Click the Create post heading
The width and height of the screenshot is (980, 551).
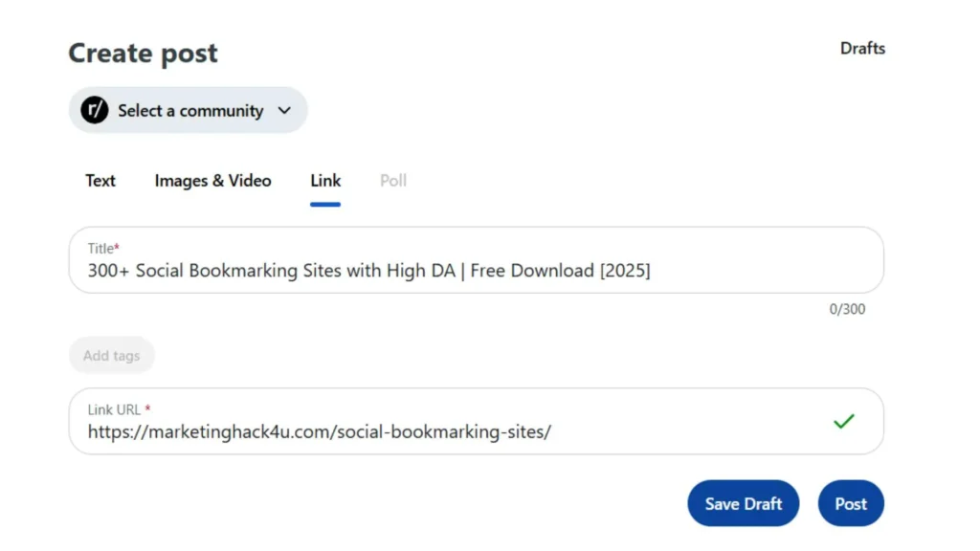click(143, 54)
